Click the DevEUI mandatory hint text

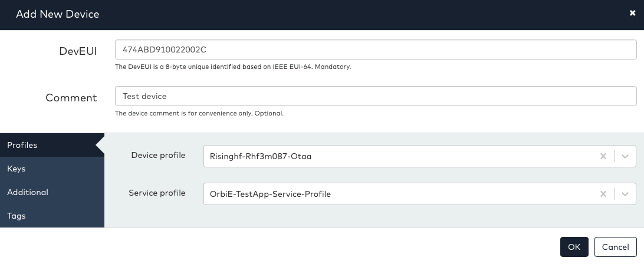(x=233, y=67)
